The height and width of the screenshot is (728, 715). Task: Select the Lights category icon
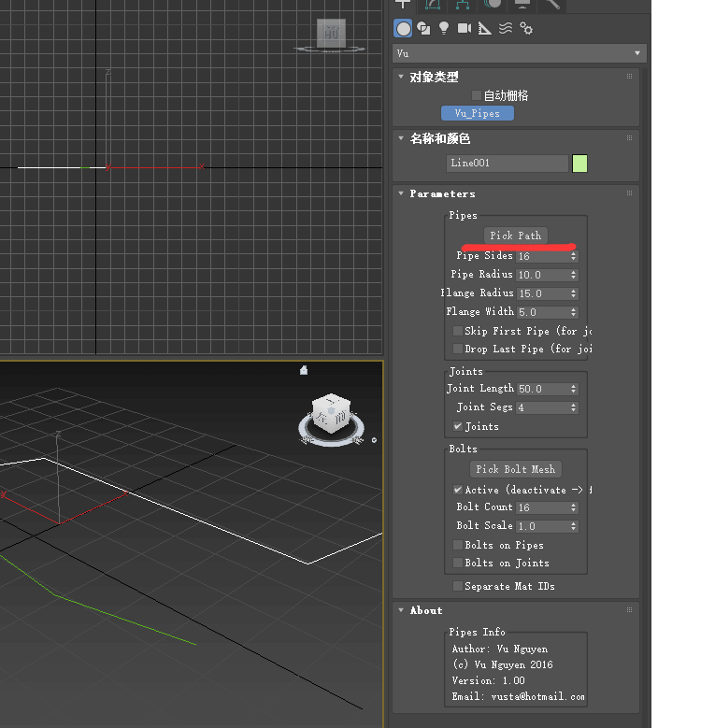tap(444, 28)
